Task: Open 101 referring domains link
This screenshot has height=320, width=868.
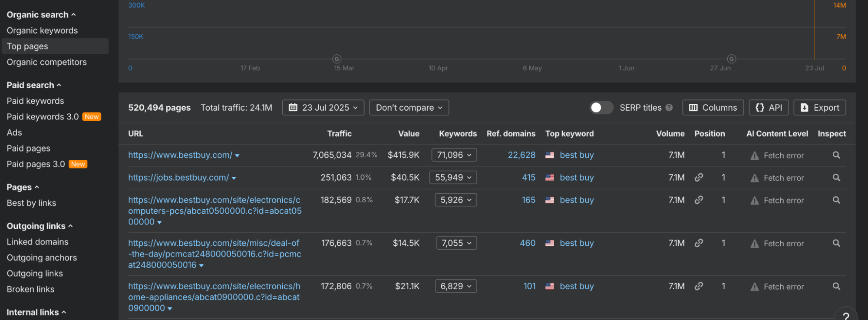Action: [x=529, y=286]
